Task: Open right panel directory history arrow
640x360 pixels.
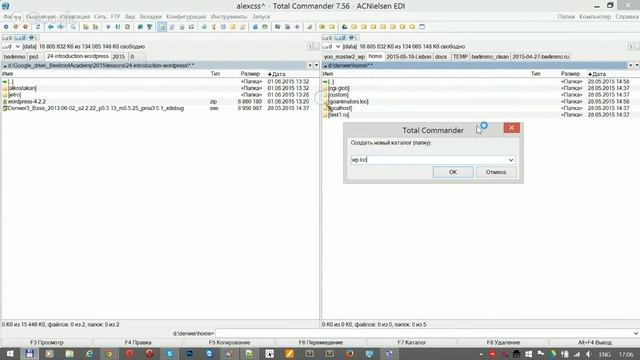Action: (x=637, y=65)
